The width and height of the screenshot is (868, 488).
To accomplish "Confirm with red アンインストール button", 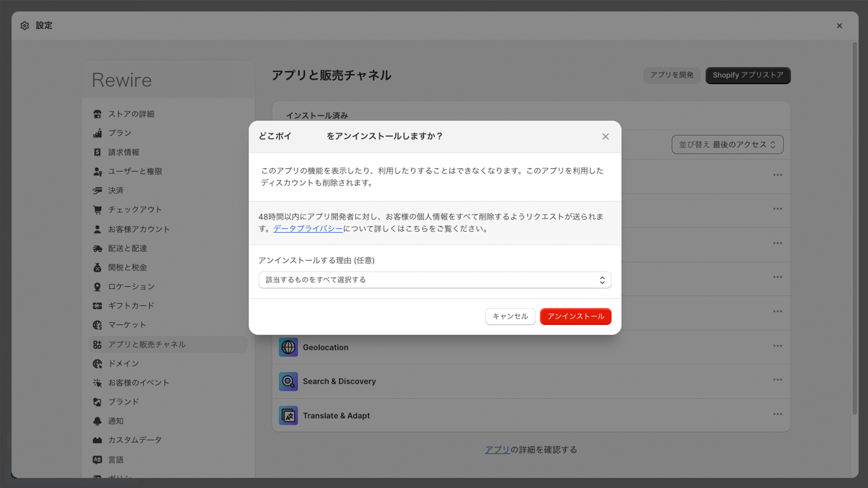I will (x=576, y=316).
